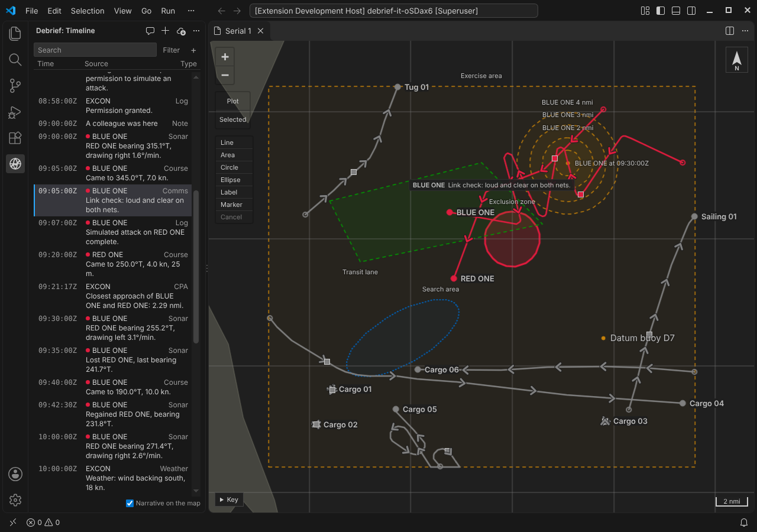Screen dimensions: 757x532
Task: Open the File menu
Action: pos(32,11)
